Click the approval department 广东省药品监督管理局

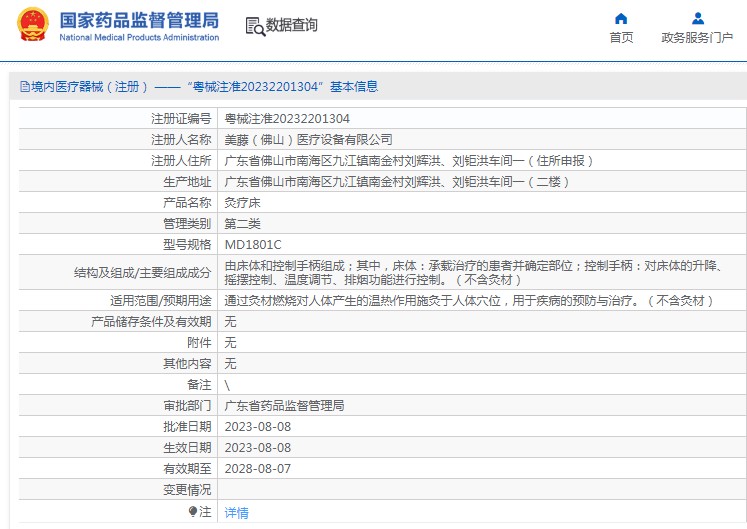click(x=284, y=406)
